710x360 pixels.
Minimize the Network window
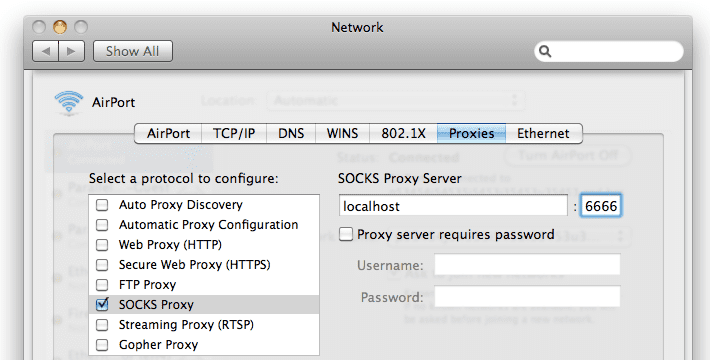60,27
